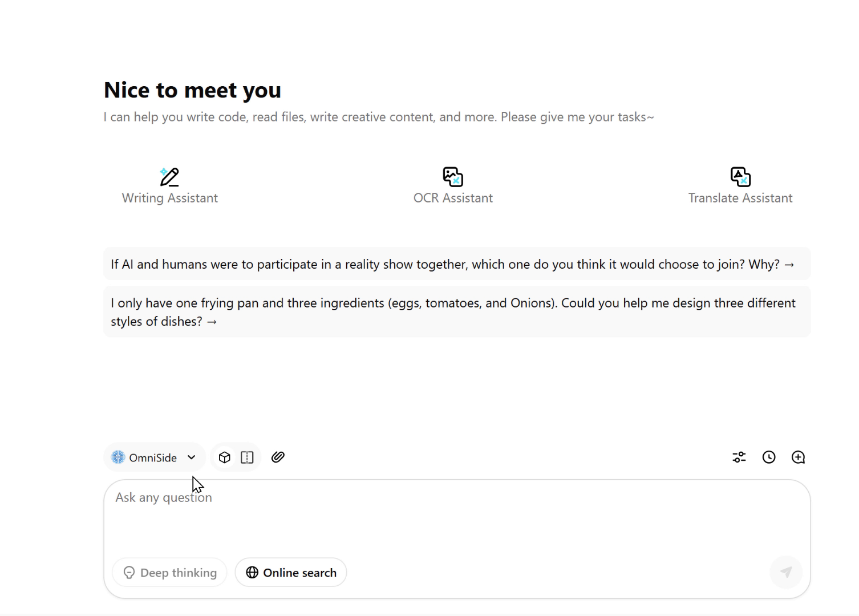Open chat settings sliders icon
Screen dimensions: 859x616
[x=739, y=457]
